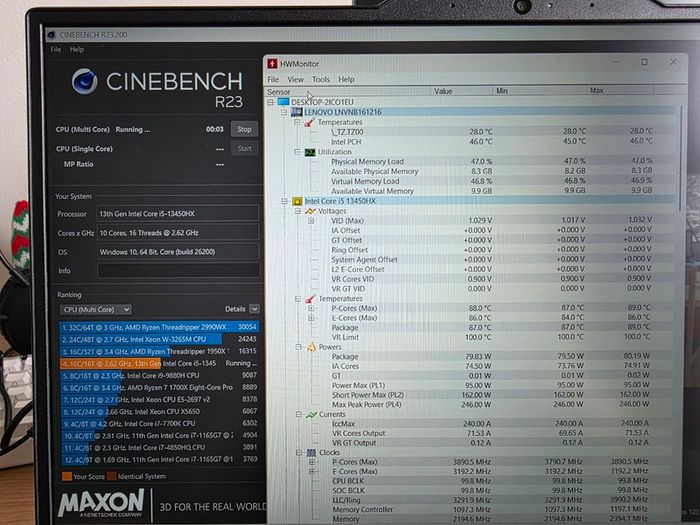Click the Cinebench title bar app icon
The height and width of the screenshot is (525, 700).
52,35
